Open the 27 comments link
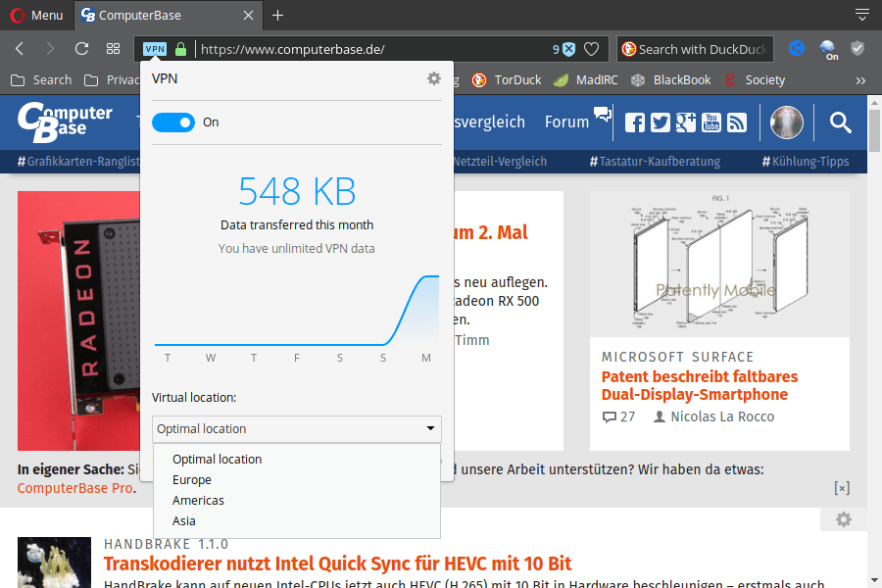This screenshot has height=588, width=882. [618, 416]
